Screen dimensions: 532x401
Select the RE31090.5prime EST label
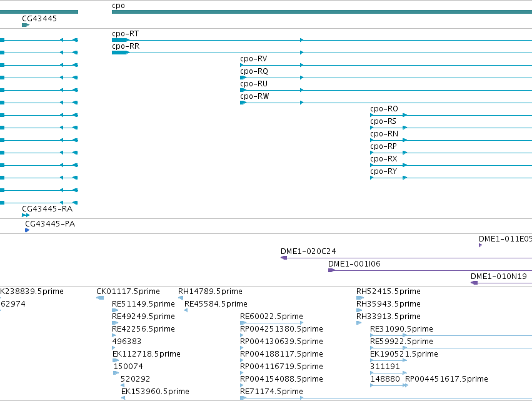coord(402,329)
